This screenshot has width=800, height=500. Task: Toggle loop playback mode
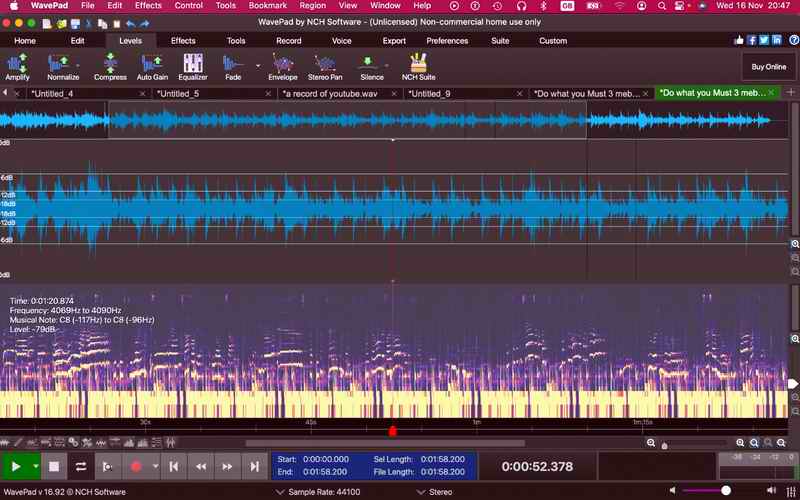pyautogui.click(x=81, y=466)
